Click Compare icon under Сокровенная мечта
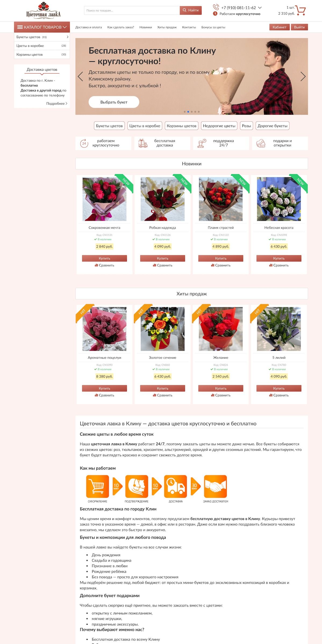The image size is (322, 644). 96,265
